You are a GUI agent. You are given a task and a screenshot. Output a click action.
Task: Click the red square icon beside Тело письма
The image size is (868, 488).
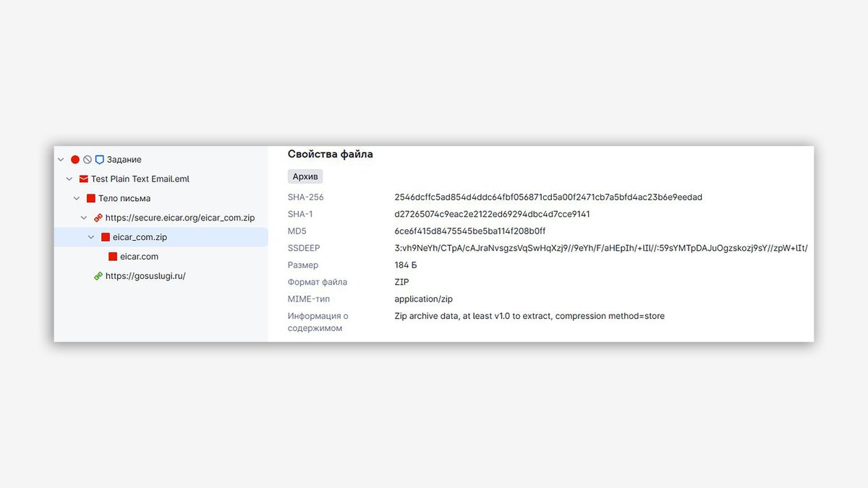pyautogui.click(x=91, y=198)
